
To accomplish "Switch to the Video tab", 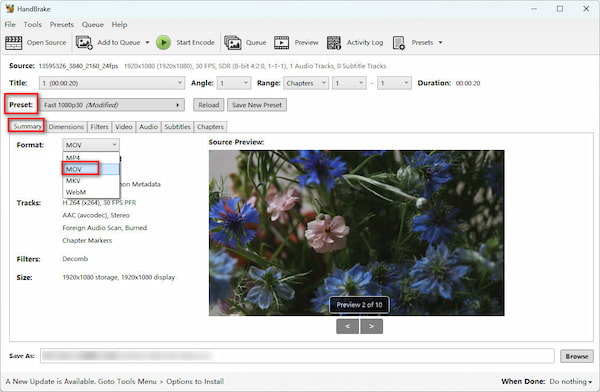I will point(124,127).
